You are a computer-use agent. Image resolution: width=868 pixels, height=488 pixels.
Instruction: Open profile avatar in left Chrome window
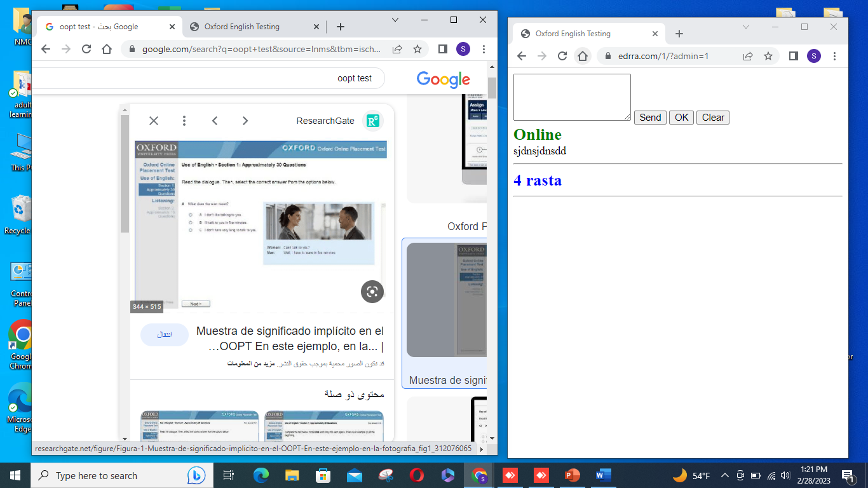pos(463,49)
